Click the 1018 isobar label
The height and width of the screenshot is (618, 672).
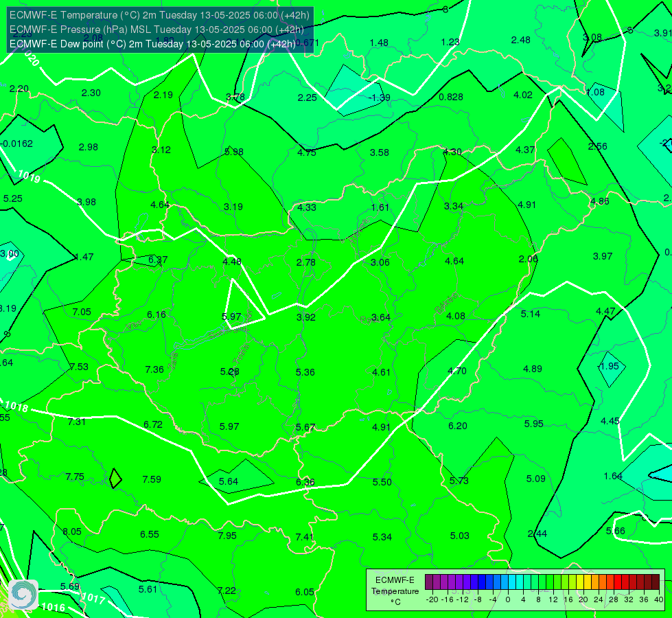coord(16,406)
